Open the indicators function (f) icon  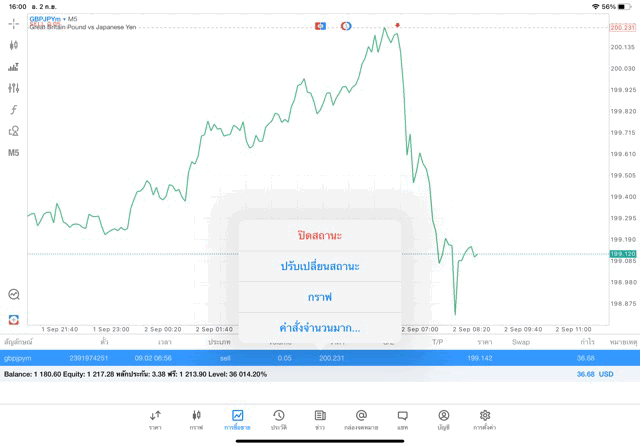[x=13, y=110]
